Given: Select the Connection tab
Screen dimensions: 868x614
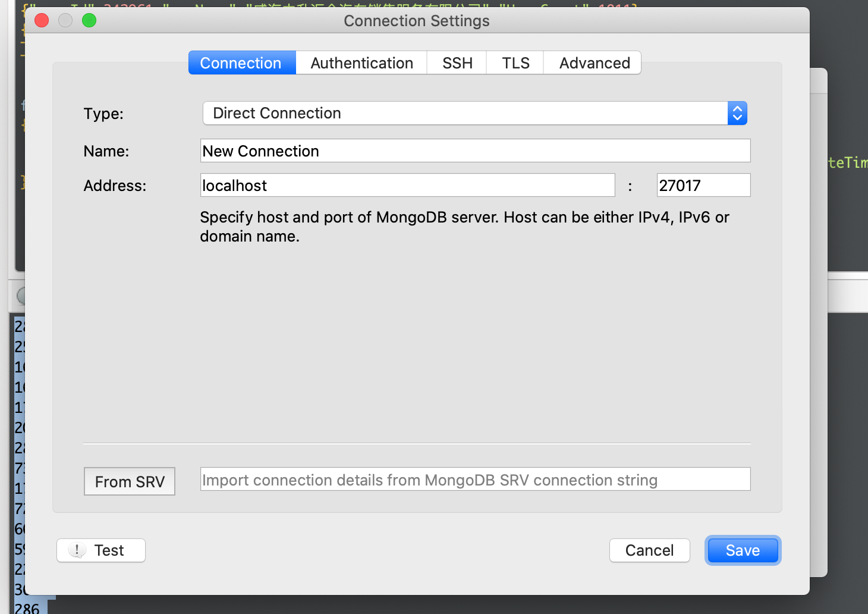Looking at the screenshot, I should (x=241, y=63).
